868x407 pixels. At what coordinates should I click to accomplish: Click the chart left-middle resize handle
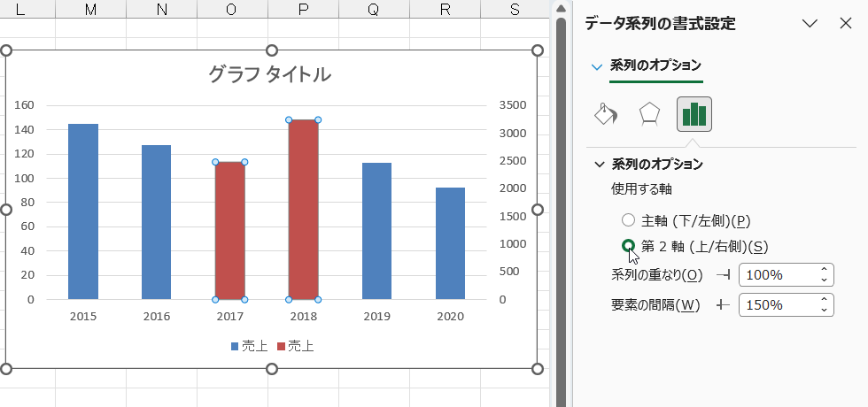[x=6, y=210]
